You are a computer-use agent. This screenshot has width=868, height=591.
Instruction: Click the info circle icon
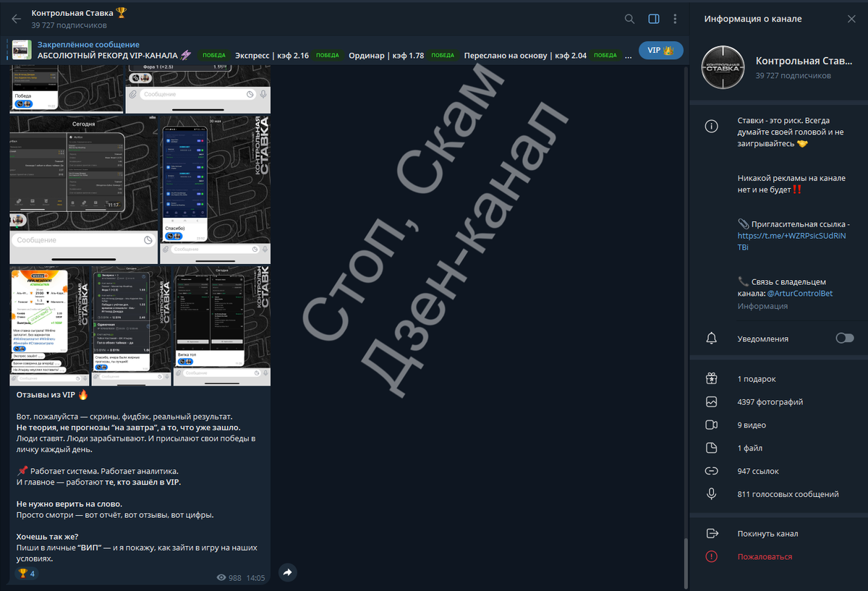coord(712,127)
